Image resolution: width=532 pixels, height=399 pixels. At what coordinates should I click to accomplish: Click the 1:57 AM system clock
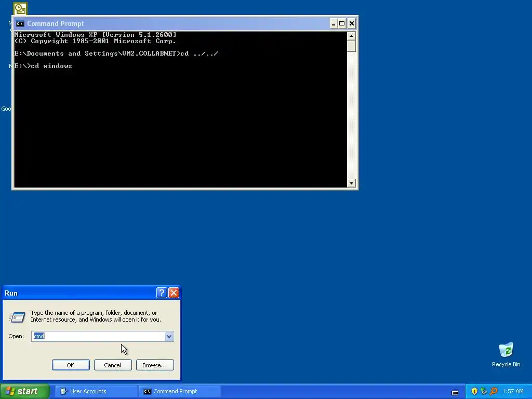tap(513, 391)
